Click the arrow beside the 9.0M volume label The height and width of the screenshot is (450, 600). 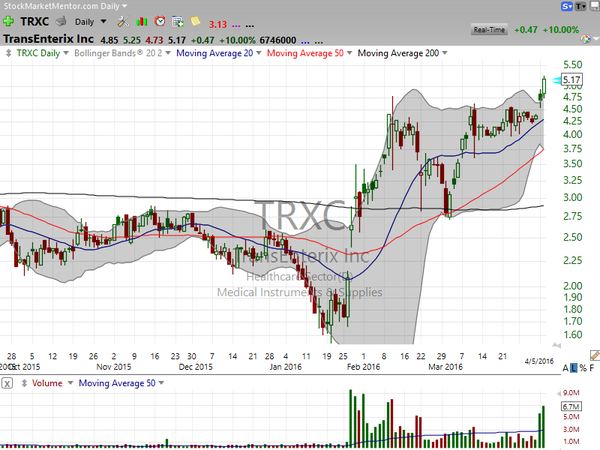click(559, 393)
